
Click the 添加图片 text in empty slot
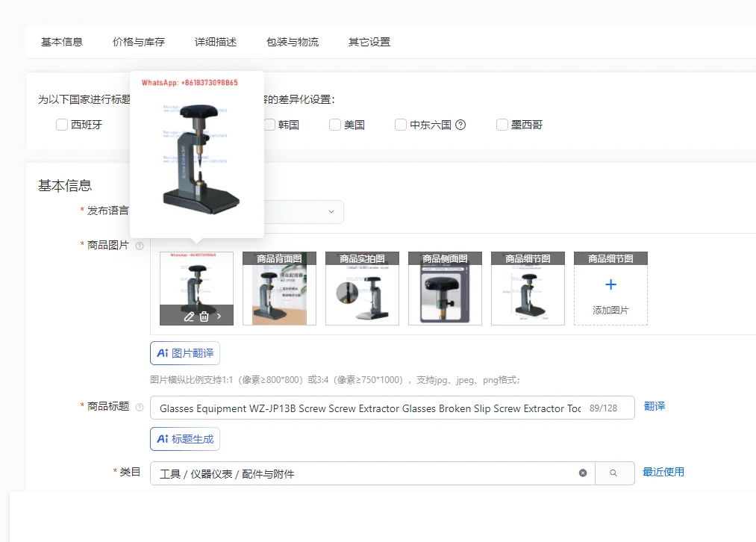611,310
